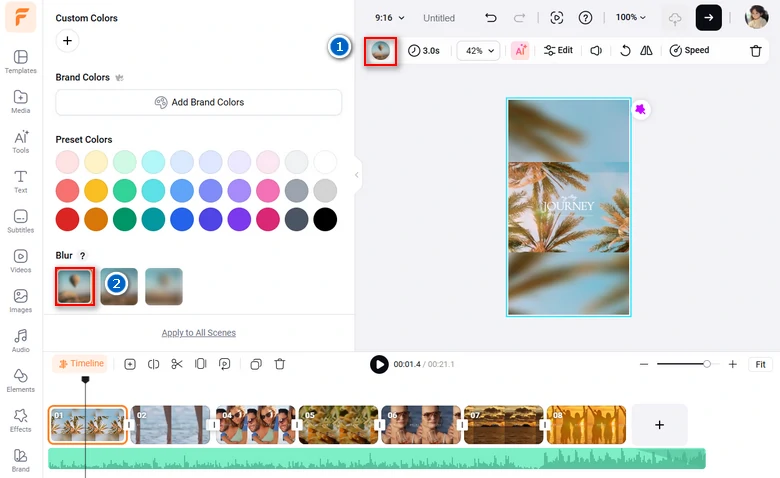Mute the clip volume speaker icon
780x478 pixels.
[x=596, y=50]
